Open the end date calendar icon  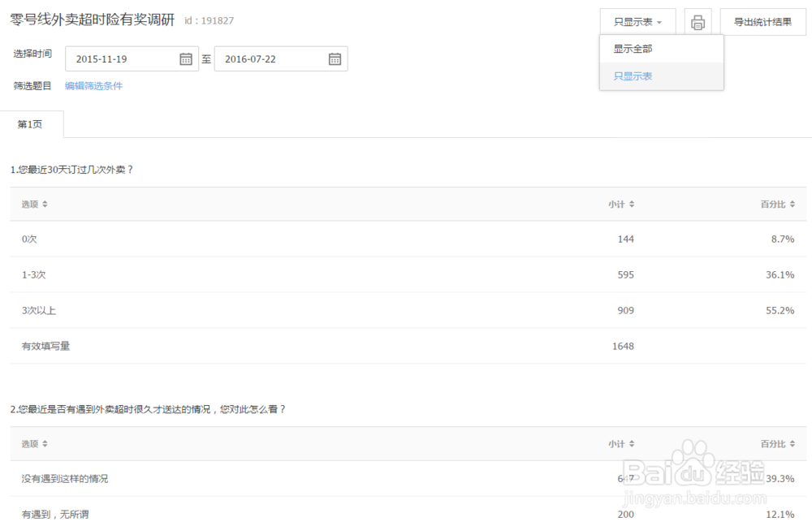click(335, 59)
